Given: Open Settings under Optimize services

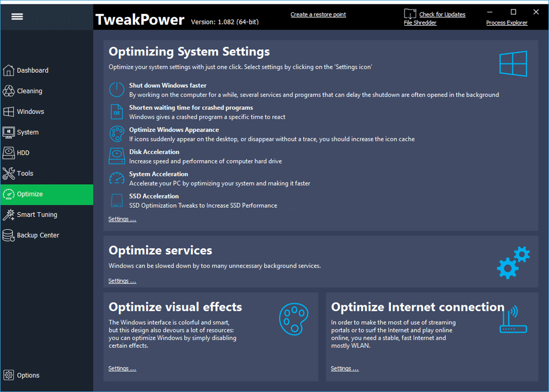Looking at the screenshot, I should click(x=122, y=281).
